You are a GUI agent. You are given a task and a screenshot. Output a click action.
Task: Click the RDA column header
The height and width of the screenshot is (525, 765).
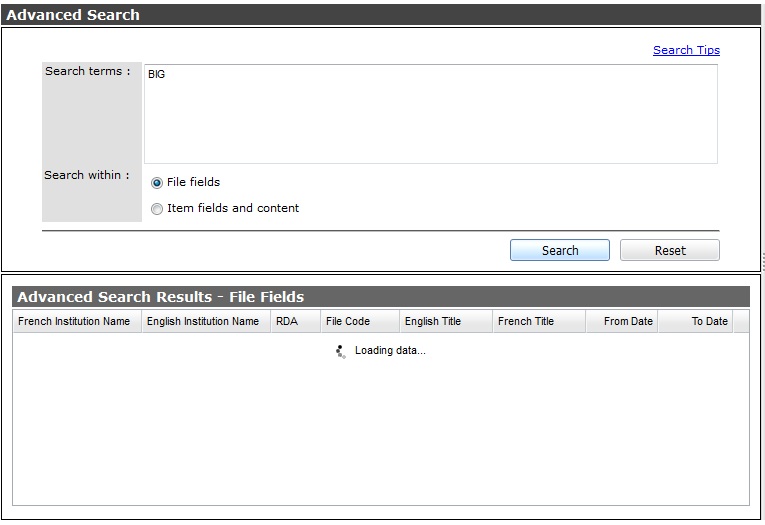tap(287, 321)
